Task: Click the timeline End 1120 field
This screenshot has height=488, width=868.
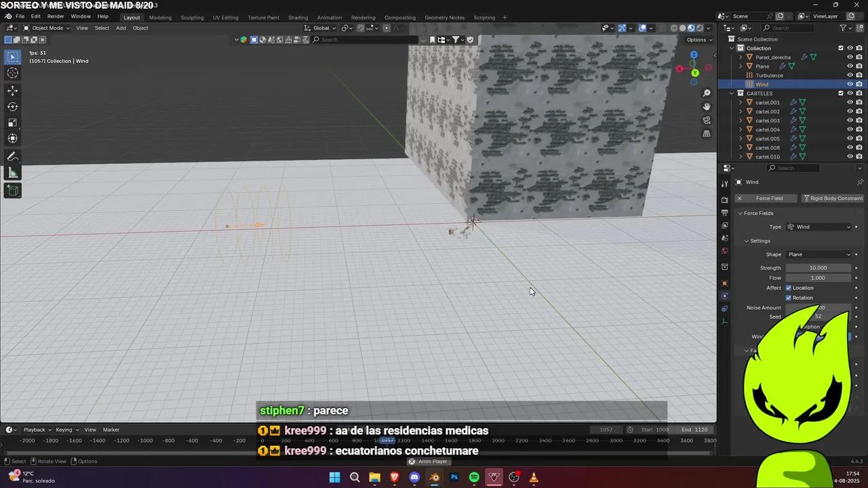Action: click(695, 430)
